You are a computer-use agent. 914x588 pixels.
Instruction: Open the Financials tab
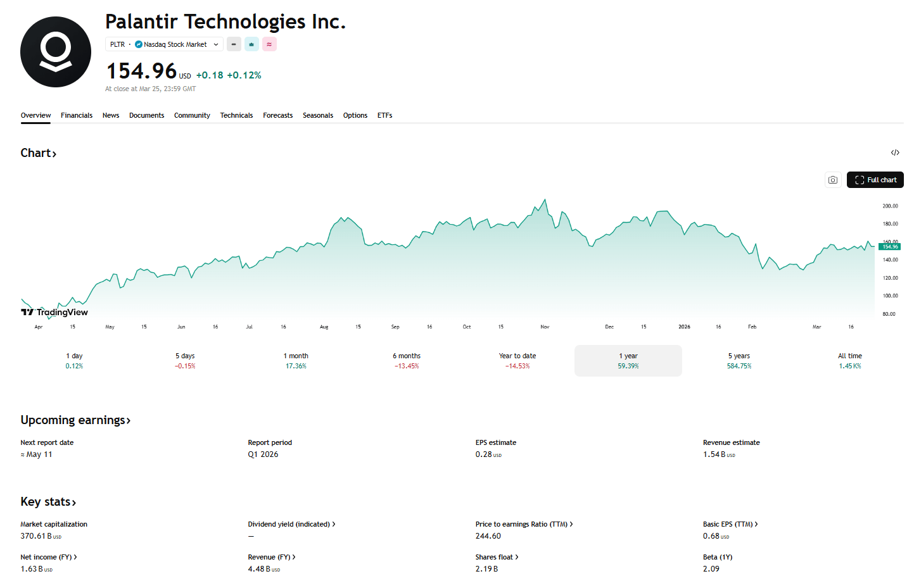(x=77, y=115)
